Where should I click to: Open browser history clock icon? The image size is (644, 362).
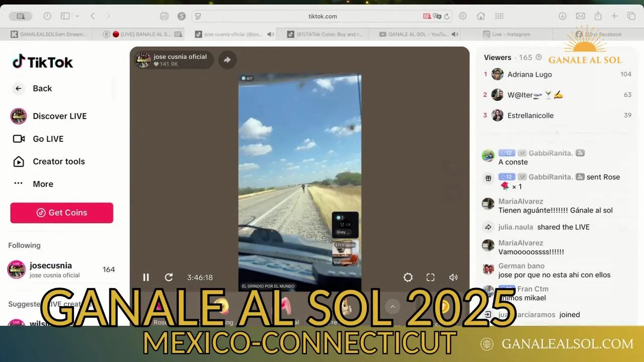click(x=47, y=16)
